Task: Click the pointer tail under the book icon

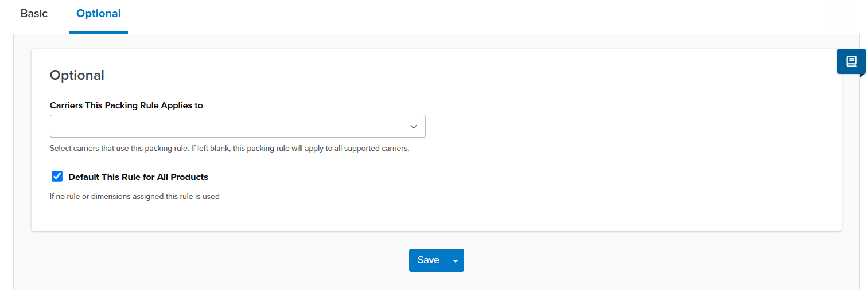Action: [862, 75]
